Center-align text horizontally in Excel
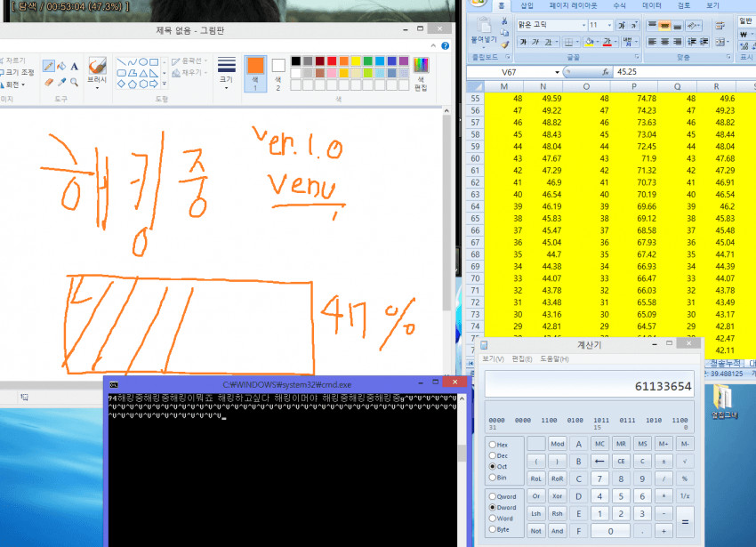This screenshot has width=756, height=547. point(665,42)
